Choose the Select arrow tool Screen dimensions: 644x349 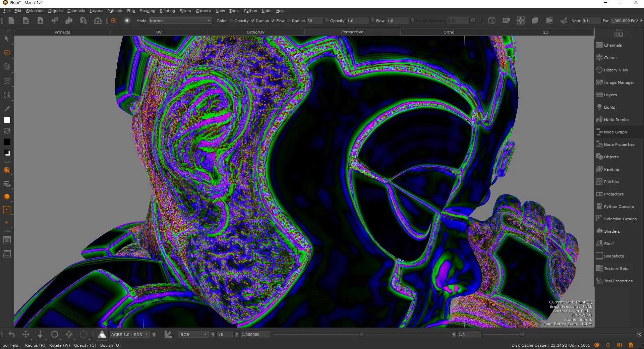(x=7, y=39)
